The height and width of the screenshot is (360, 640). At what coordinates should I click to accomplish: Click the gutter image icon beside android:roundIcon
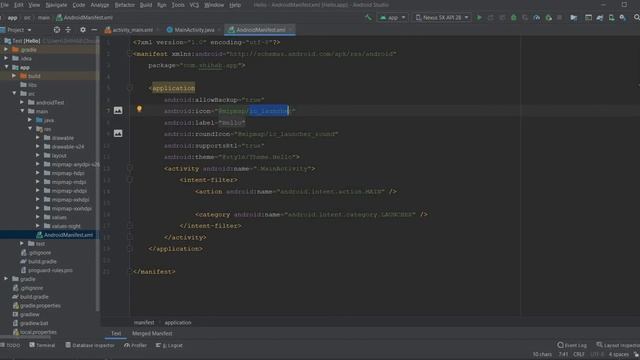pyautogui.click(x=118, y=133)
